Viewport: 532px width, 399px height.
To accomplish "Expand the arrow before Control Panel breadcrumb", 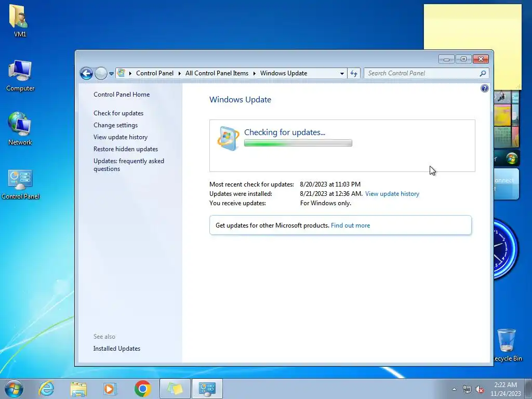I will coord(130,73).
